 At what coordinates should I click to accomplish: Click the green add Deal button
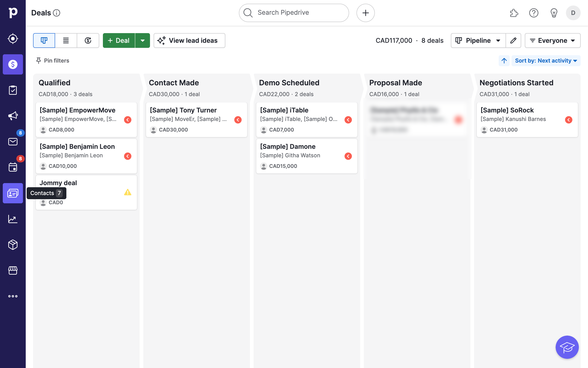click(x=119, y=40)
